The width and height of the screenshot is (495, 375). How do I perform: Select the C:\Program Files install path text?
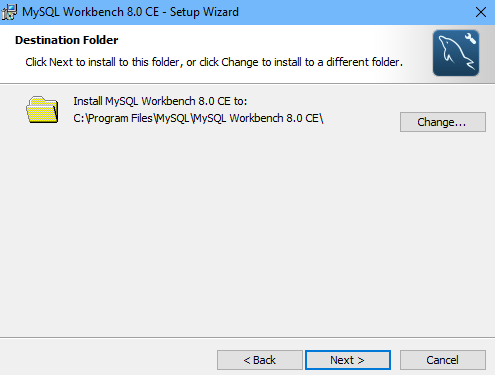(198, 118)
